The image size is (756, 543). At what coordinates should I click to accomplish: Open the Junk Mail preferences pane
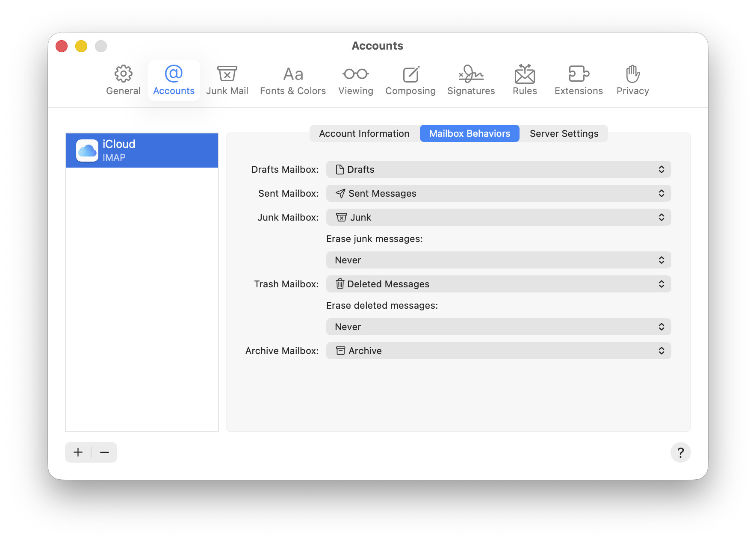point(227,80)
